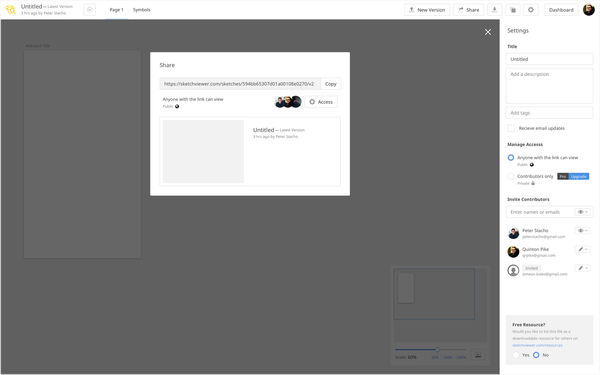Click the Add a description text area

click(x=549, y=86)
